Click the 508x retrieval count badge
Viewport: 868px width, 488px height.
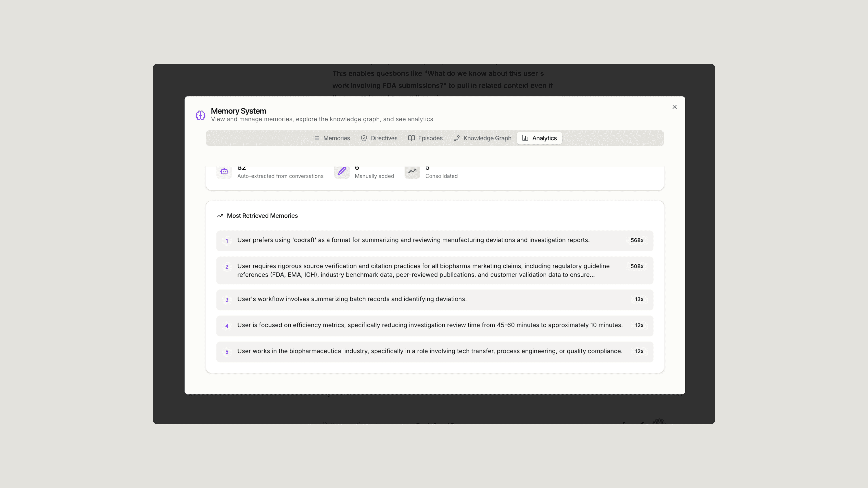tap(637, 266)
